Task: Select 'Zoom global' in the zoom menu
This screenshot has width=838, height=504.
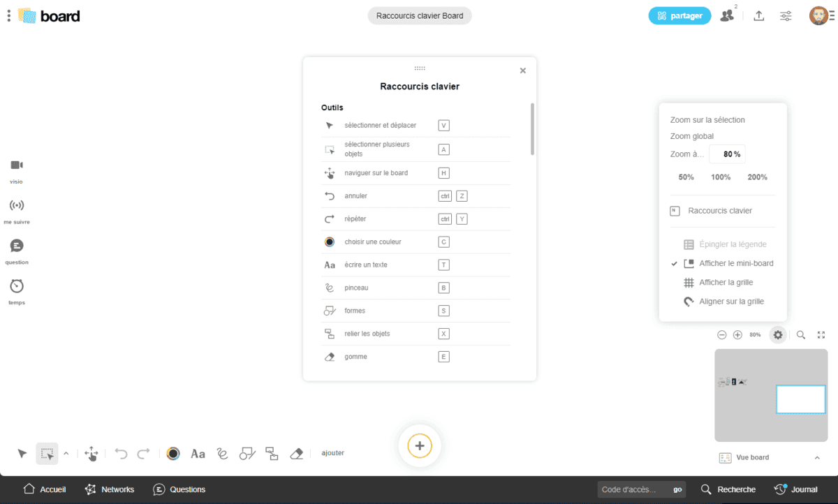Action: pyautogui.click(x=692, y=136)
